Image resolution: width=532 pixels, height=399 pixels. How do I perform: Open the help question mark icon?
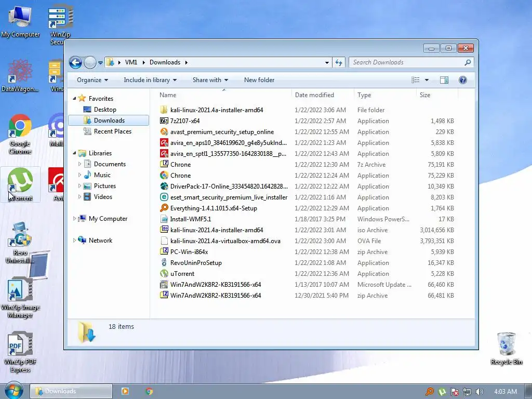coord(462,80)
